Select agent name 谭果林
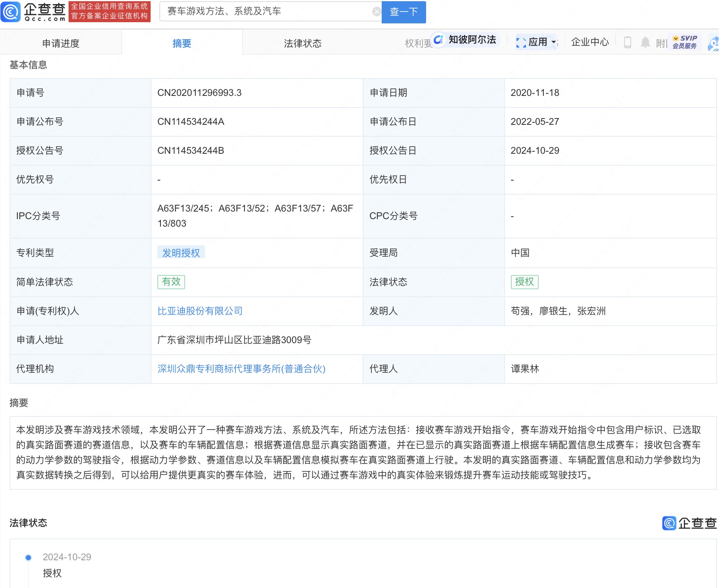The width and height of the screenshot is (719, 588). coord(525,369)
